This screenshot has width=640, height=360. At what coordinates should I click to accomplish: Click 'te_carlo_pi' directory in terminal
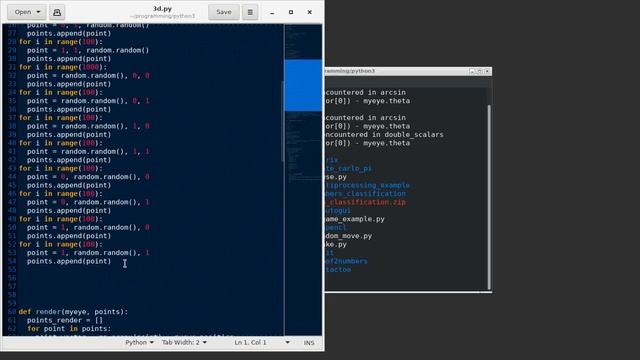click(x=348, y=168)
